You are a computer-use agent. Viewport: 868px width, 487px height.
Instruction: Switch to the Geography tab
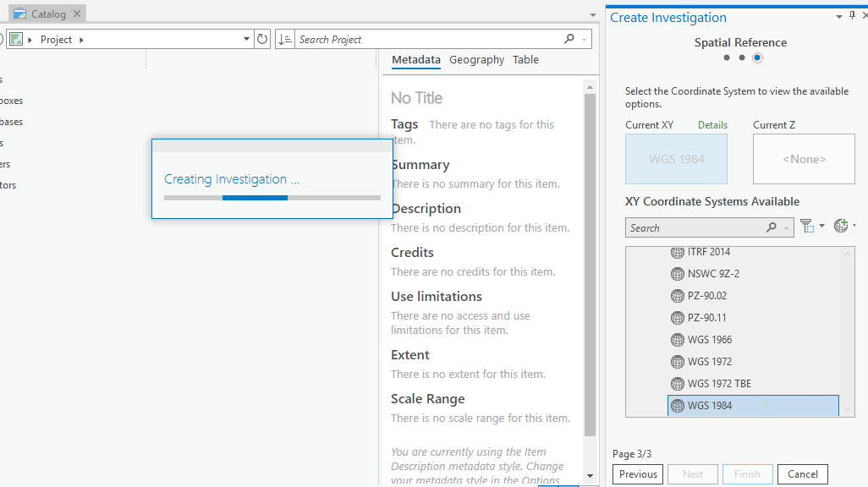coord(476,59)
